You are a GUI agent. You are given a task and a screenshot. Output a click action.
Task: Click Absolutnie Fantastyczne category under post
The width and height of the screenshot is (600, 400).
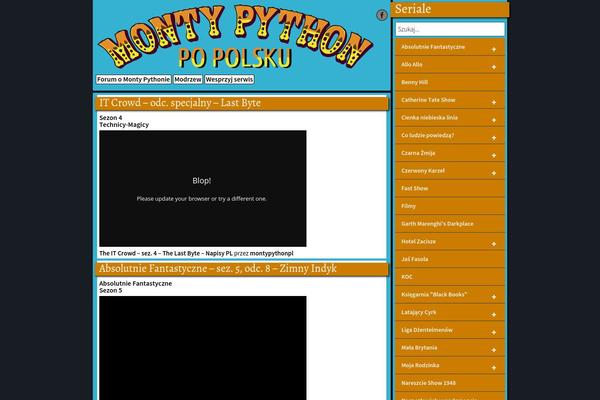pyautogui.click(x=135, y=284)
